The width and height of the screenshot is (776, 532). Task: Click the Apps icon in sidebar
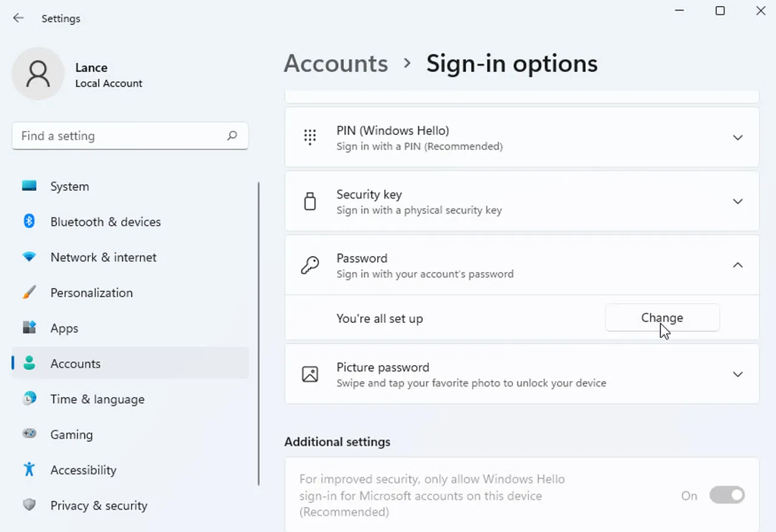point(30,327)
